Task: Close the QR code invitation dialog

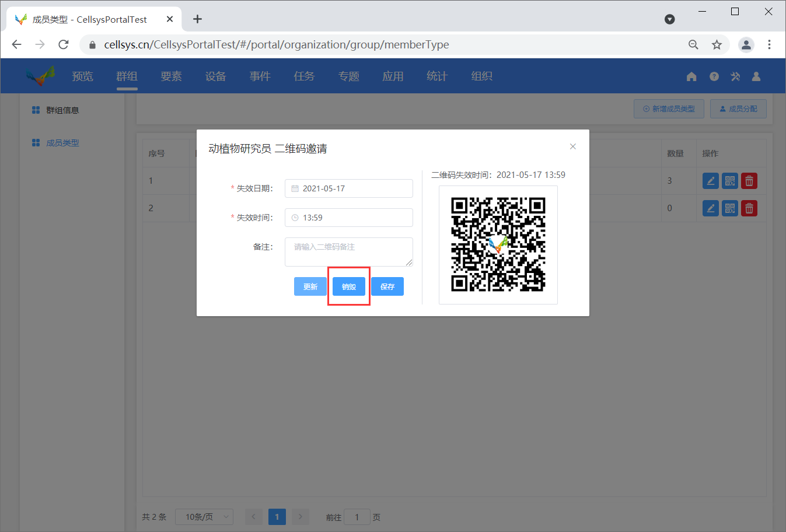Action: coord(573,146)
